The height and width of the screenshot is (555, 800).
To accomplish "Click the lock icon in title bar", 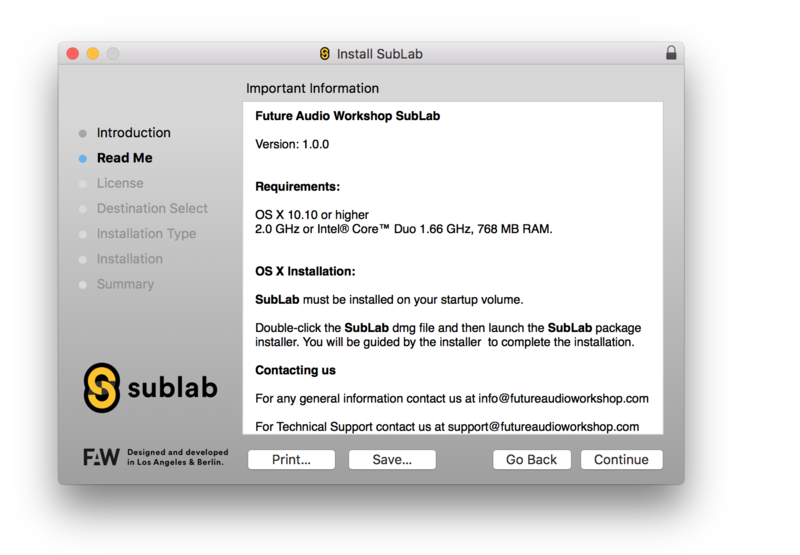I will coord(671,53).
